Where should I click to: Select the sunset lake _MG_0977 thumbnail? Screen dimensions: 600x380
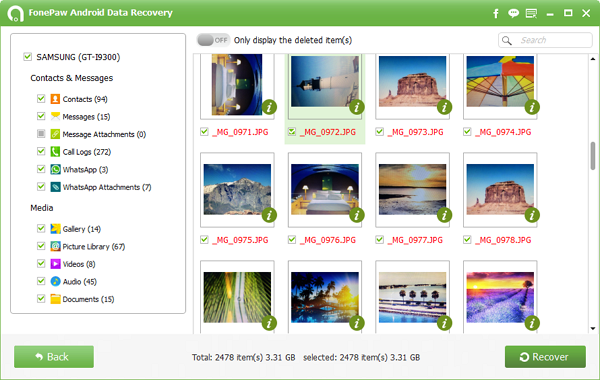(412, 189)
